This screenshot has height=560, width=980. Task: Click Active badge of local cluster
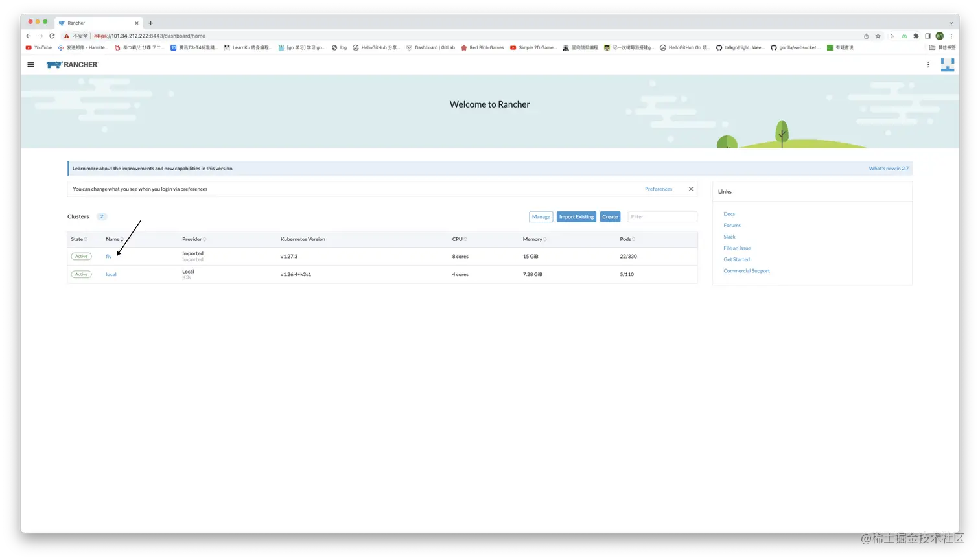81,275
